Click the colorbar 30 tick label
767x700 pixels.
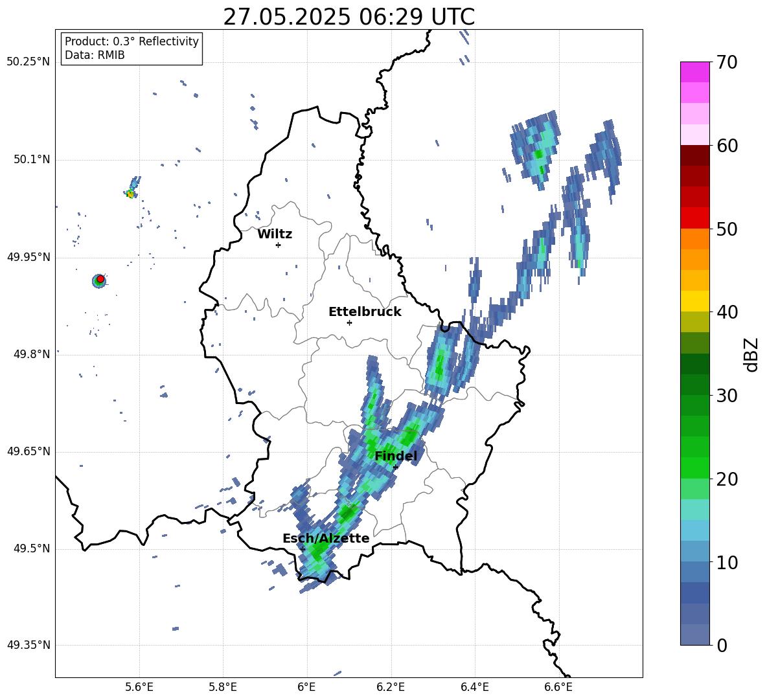pyautogui.click(x=727, y=395)
